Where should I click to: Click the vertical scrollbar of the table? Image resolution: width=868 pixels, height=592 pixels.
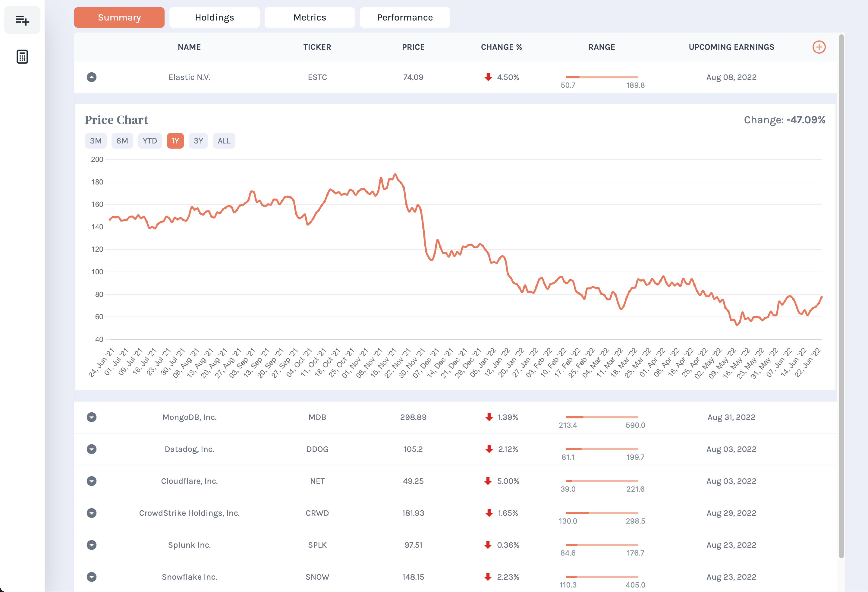[x=841, y=296]
